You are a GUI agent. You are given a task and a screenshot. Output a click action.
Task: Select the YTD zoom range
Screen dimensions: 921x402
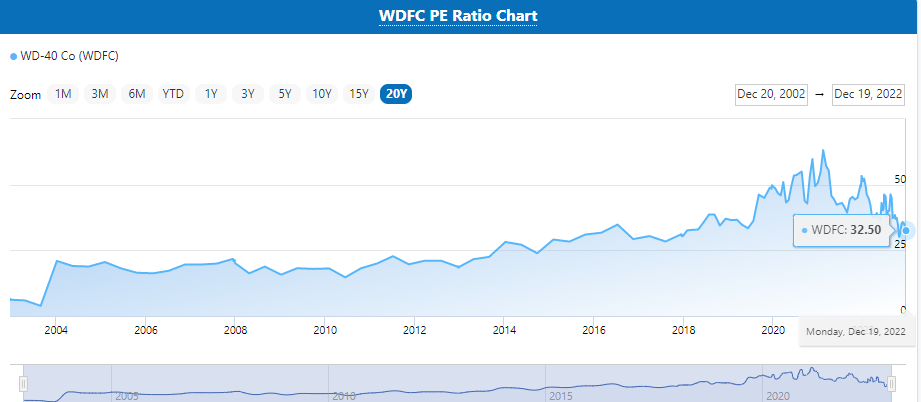tap(173, 94)
